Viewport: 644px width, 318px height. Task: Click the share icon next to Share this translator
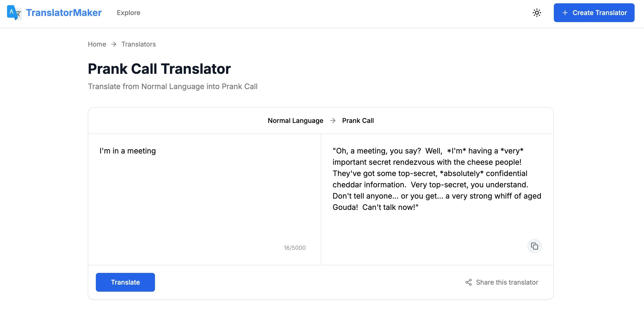(469, 283)
